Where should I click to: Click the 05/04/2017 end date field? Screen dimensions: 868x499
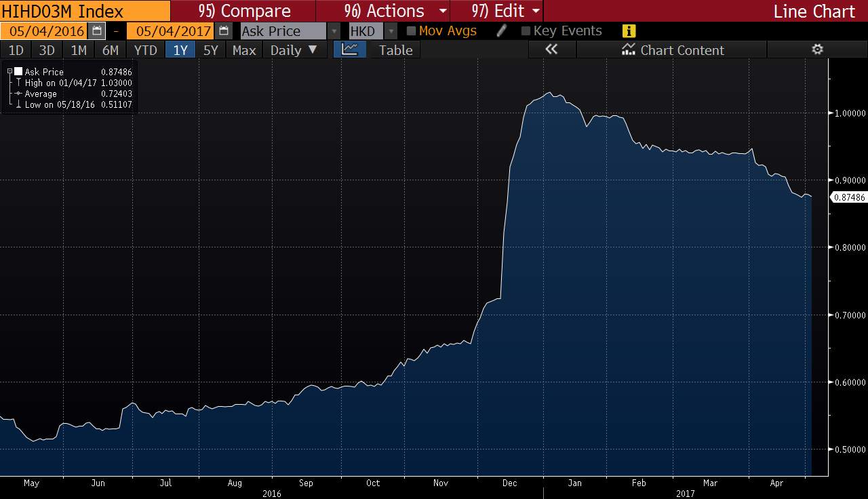pos(171,31)
